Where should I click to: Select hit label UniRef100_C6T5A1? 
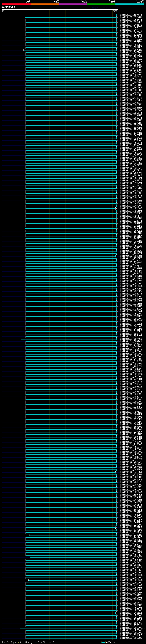(131, 72)
